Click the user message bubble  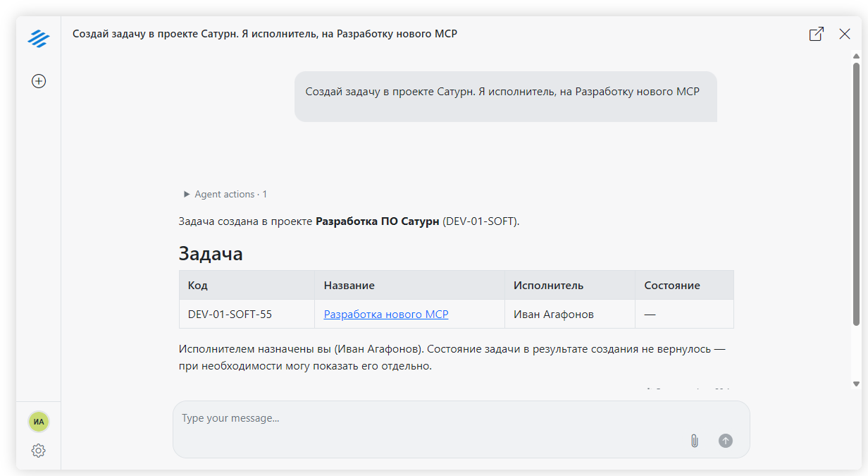click(x=505, y=97)
